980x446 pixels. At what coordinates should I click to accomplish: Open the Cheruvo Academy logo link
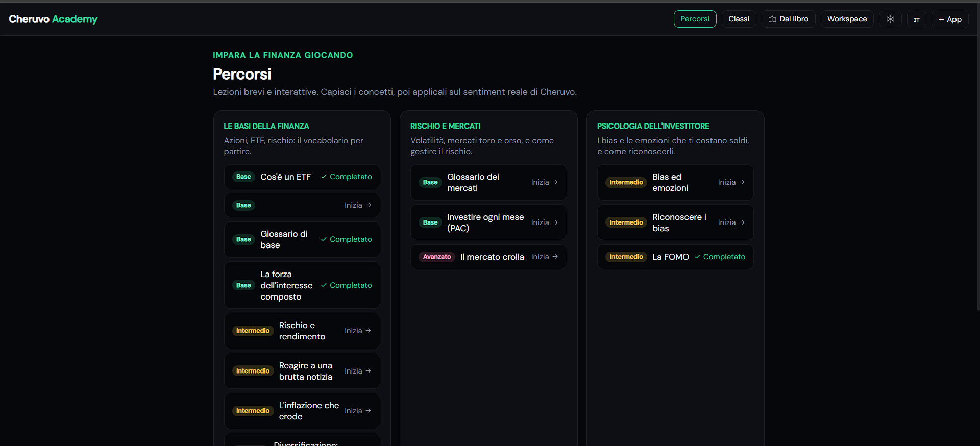(x=53, y=19)
